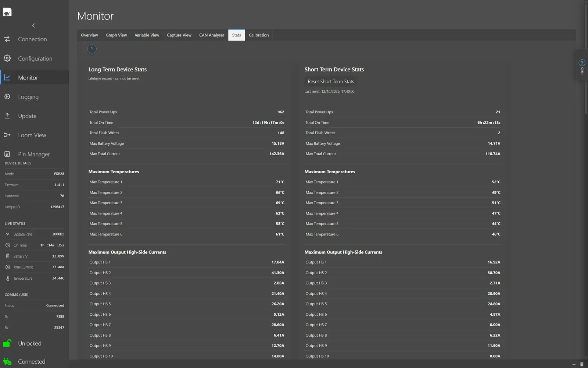Viewport: 588px width, 368px height.
Task: Click the Unlocked label in sidebar
Action: [30, 343]
